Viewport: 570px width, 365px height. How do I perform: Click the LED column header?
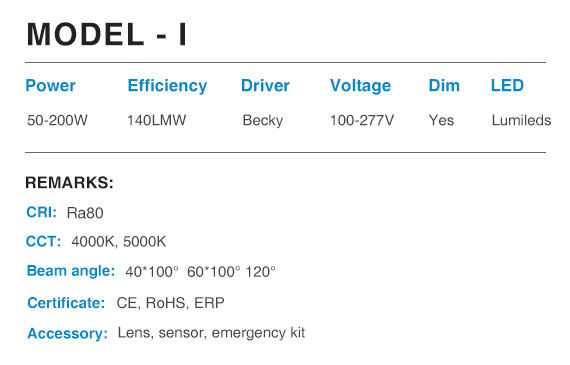[507, 86]
